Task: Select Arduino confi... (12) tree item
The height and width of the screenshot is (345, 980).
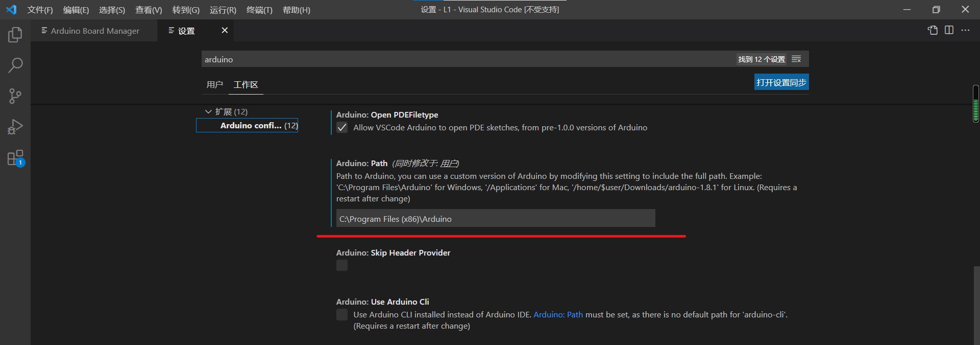Action: coord(247,125)
